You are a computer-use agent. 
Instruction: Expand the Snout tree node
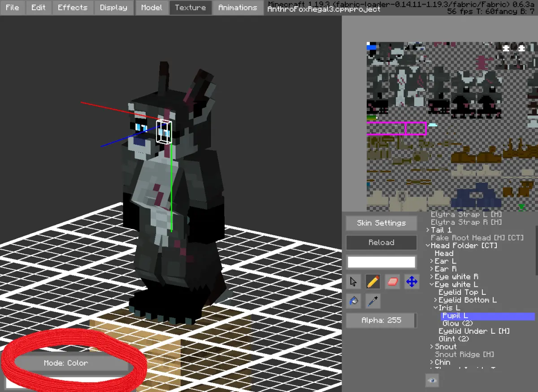(432, 347)
